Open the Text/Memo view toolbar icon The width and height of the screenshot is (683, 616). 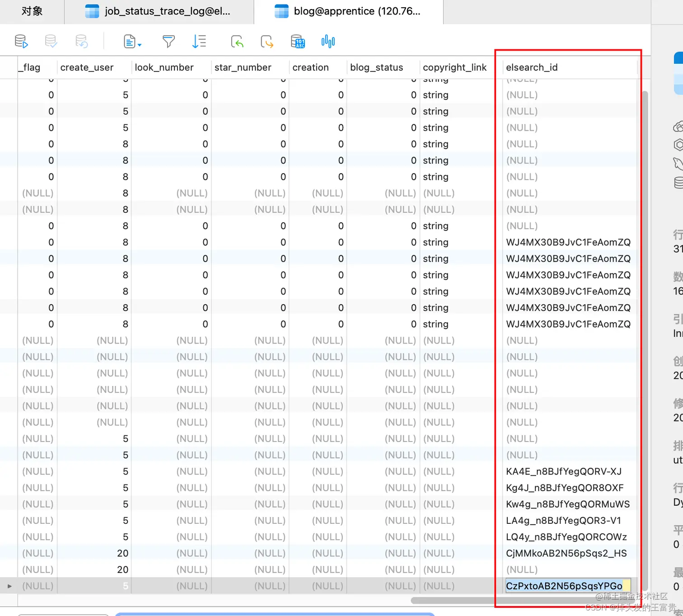tap(130, 42)
